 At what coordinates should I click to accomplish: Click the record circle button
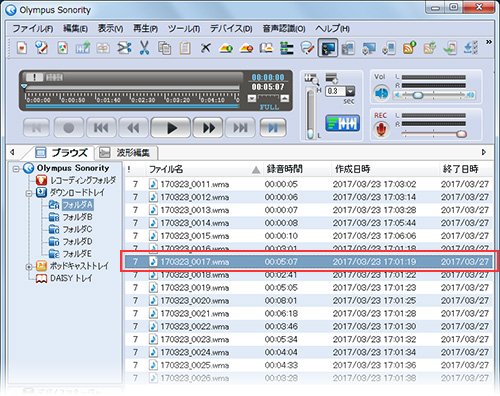point(69,128)
